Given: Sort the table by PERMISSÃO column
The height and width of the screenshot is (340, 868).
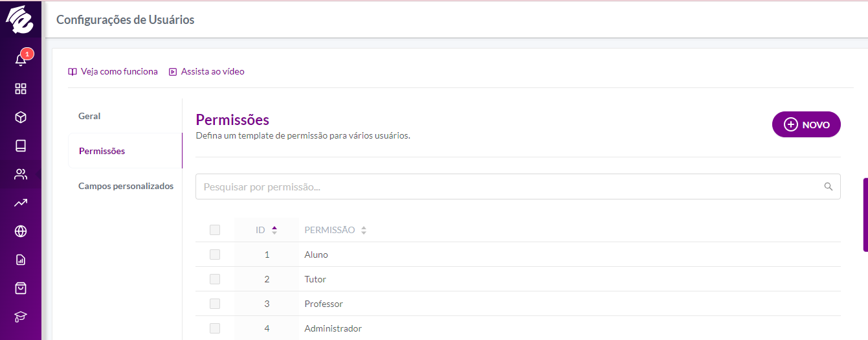Looking at the screenshot, I should click(x=335, y=230).
